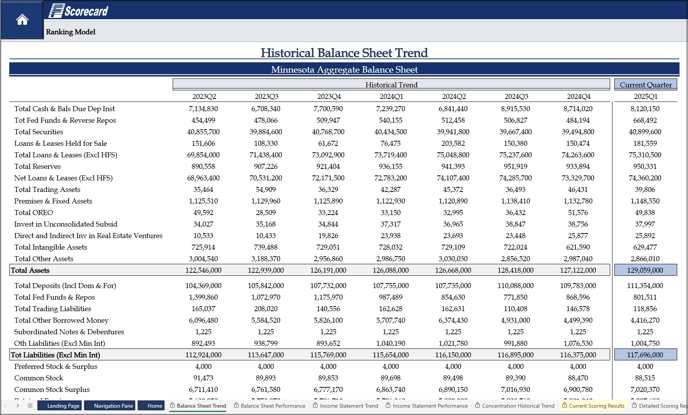Select the 2024Q2 column header
Viewport: 688px width, 415px height.
click(454, 97)
